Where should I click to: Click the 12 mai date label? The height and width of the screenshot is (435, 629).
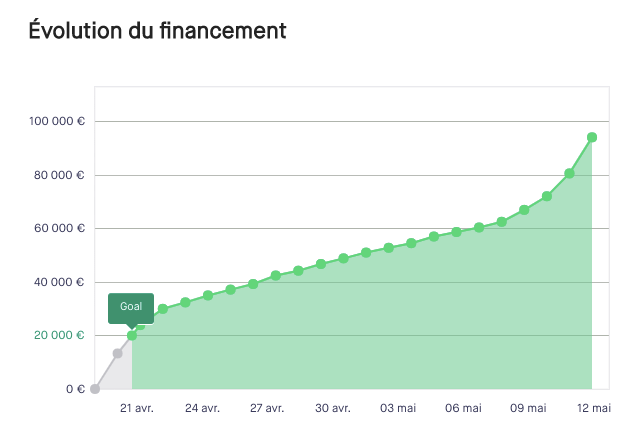pyautogui.click(x=594, y=408)
